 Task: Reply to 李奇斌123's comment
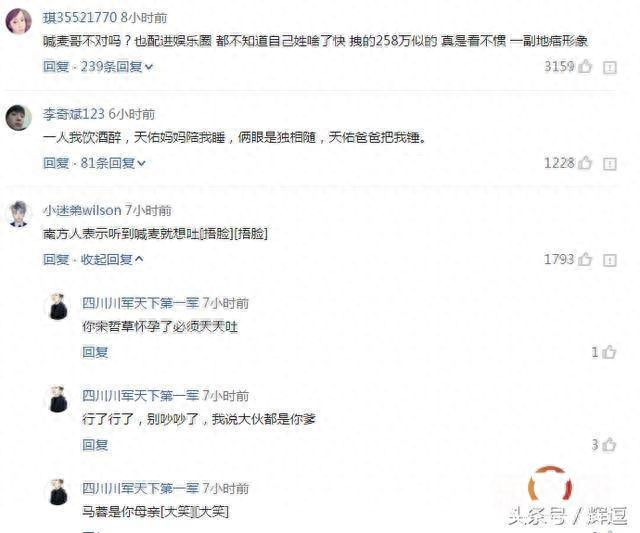pos(56,163)
